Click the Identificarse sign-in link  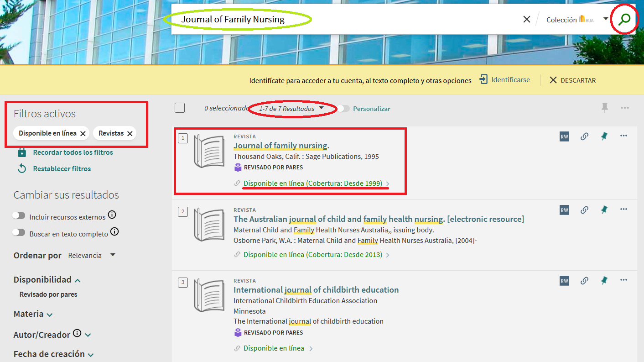coord(505,80)
